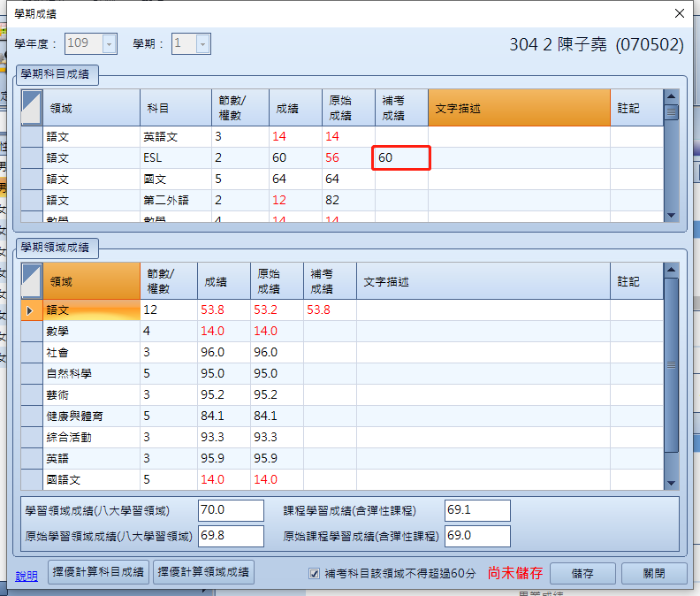Open the 說明 link
700x596 pixels.
(27, 576)
